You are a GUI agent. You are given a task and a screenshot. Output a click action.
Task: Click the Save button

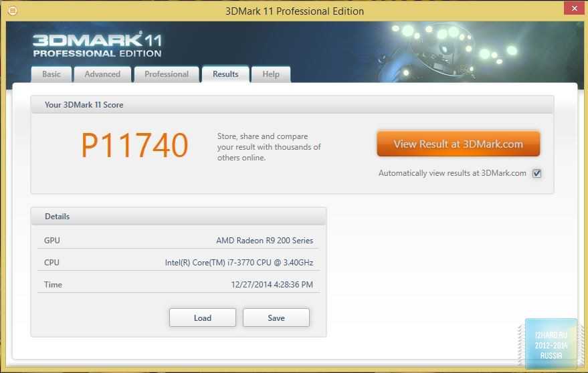click(276, 318)
